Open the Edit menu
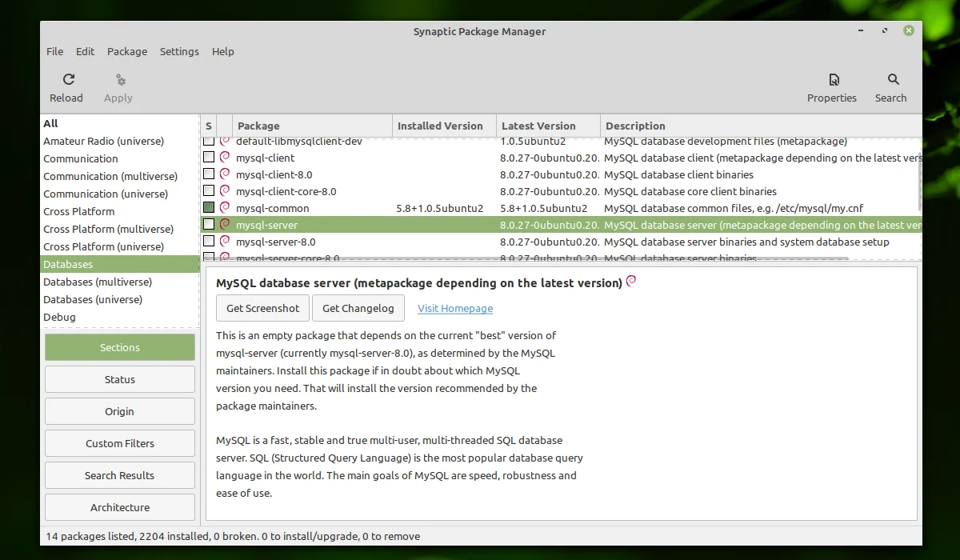The width and height of the screenshot is (960, 560). (86, 51)
